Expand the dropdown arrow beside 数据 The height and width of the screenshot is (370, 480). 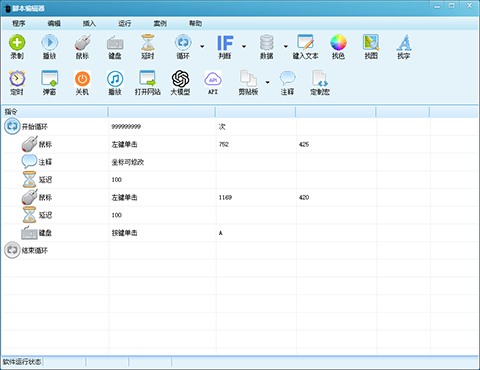click(x=286, y=46)
